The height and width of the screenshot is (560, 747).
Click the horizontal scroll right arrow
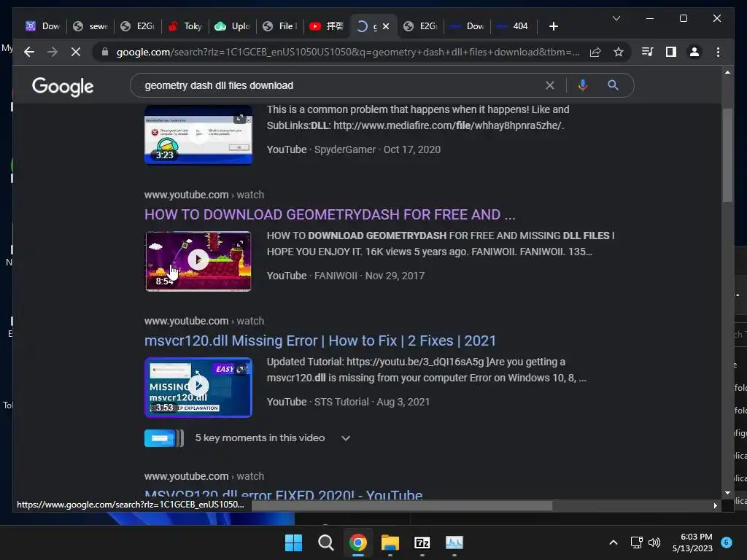coord(715,506)
